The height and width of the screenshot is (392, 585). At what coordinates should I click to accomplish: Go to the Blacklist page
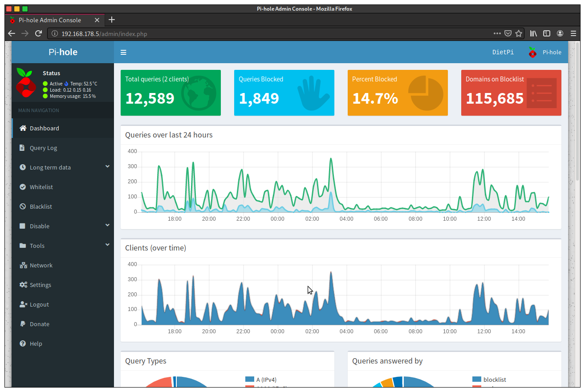[63, 206]
